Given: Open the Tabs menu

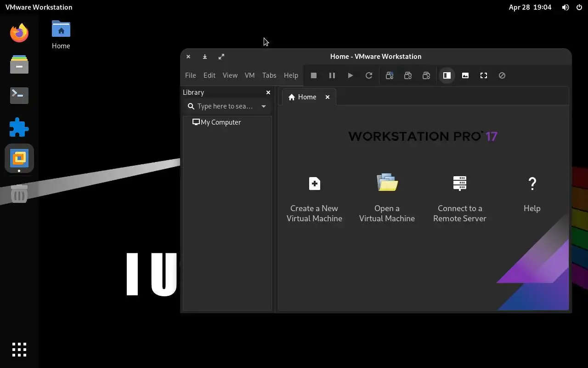Looking at the screenshot, I should [x=269, y=75].
